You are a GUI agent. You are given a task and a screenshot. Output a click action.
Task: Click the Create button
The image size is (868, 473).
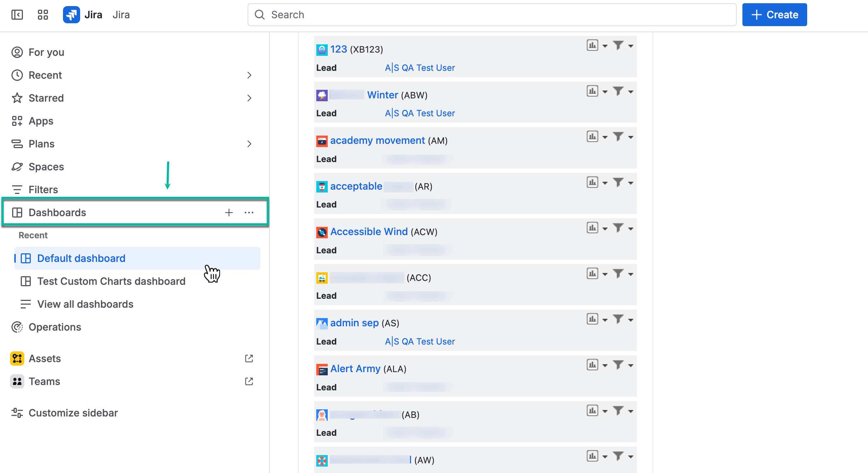(774, 15)
